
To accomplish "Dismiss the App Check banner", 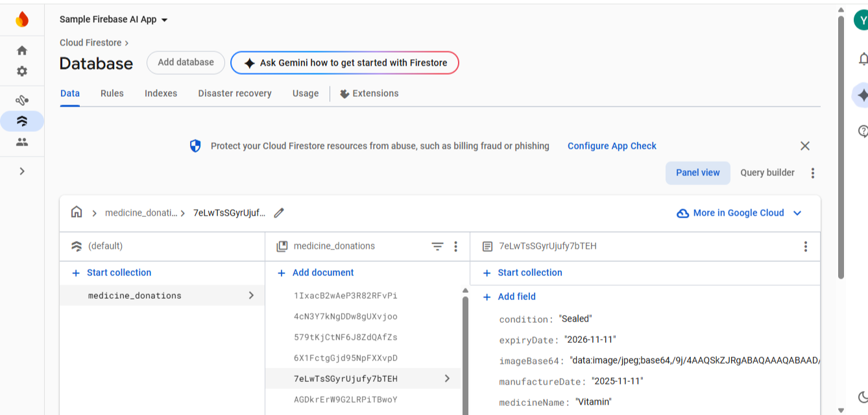I will click(x=805, y=146).
